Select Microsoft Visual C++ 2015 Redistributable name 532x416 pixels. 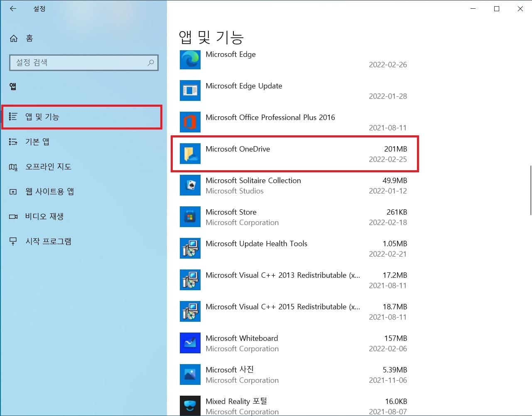pyautogui.click(x=283, y=307)
